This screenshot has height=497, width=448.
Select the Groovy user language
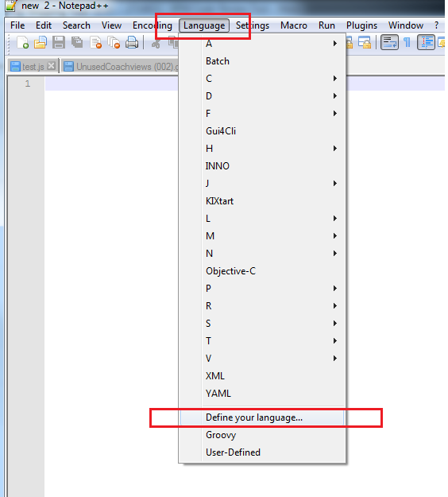coord(262,435)
